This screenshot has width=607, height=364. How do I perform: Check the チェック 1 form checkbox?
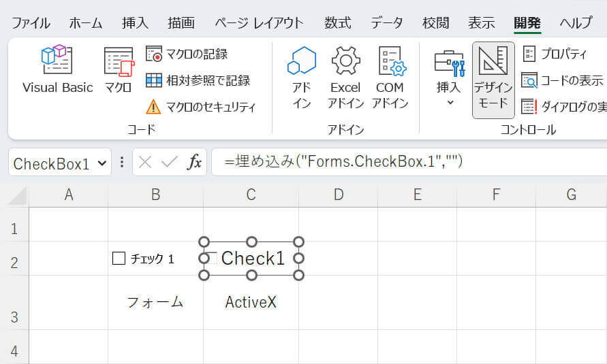click(119, 259)
